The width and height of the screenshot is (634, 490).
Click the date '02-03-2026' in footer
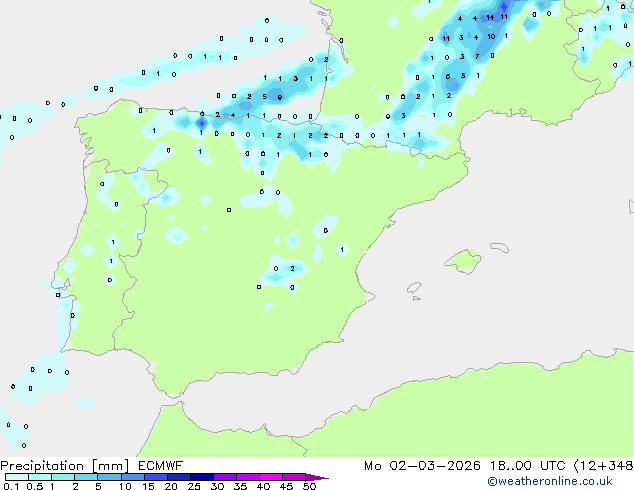click(x=435, y=466)
